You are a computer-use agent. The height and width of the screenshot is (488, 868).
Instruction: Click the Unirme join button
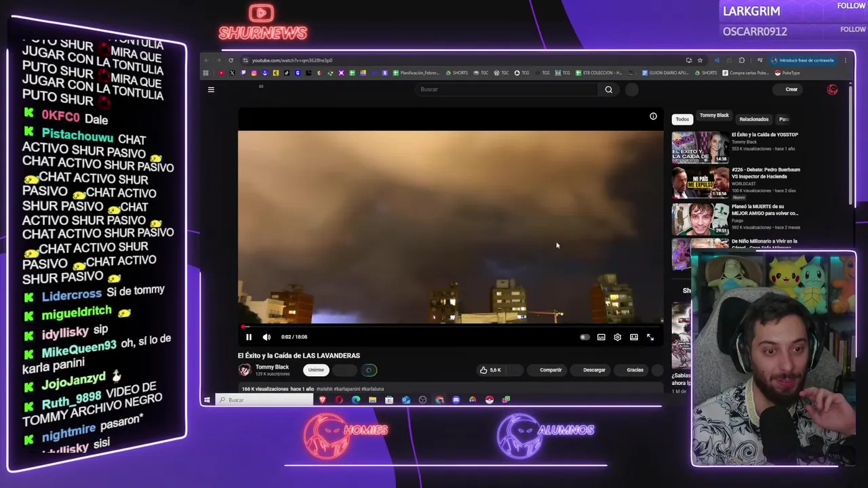point(316,370)
